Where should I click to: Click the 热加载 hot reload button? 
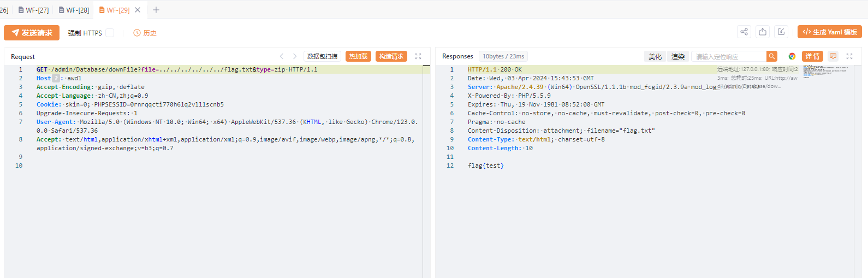click(x=358, y=56)
